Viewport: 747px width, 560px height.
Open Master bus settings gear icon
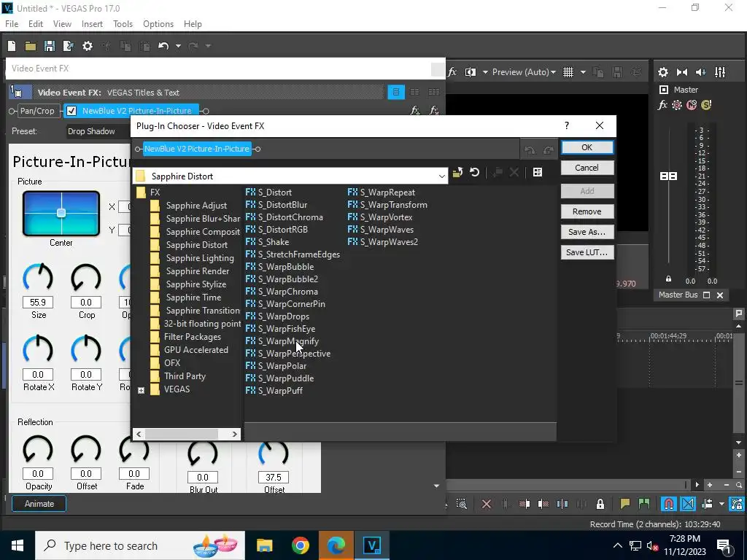[x=662, y=72]
